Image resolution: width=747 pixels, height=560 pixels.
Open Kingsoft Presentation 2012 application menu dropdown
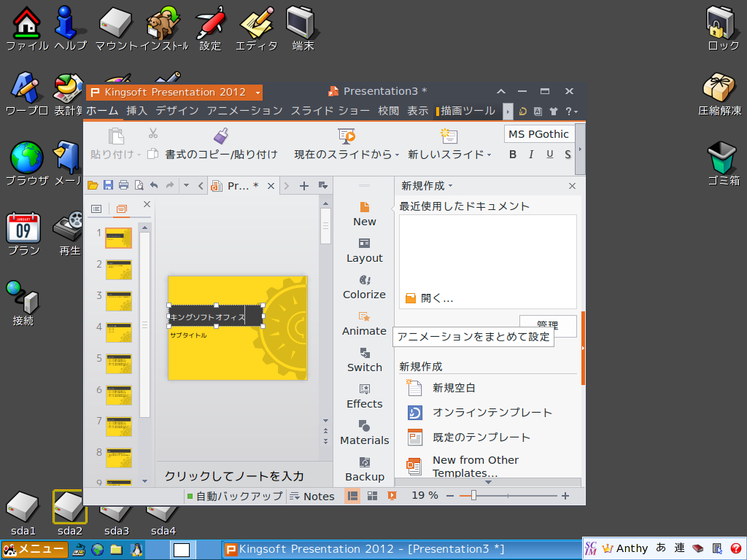(258, 93)
